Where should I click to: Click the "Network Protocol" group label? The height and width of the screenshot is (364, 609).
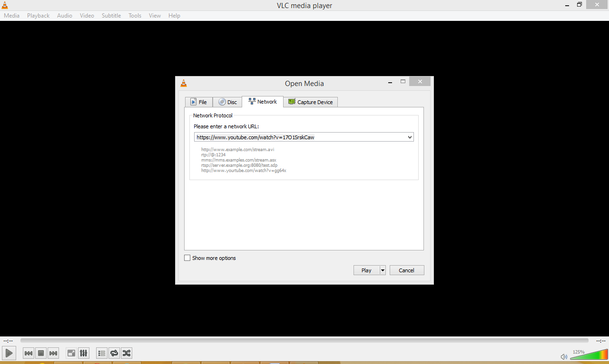click(x=213, y=115)
